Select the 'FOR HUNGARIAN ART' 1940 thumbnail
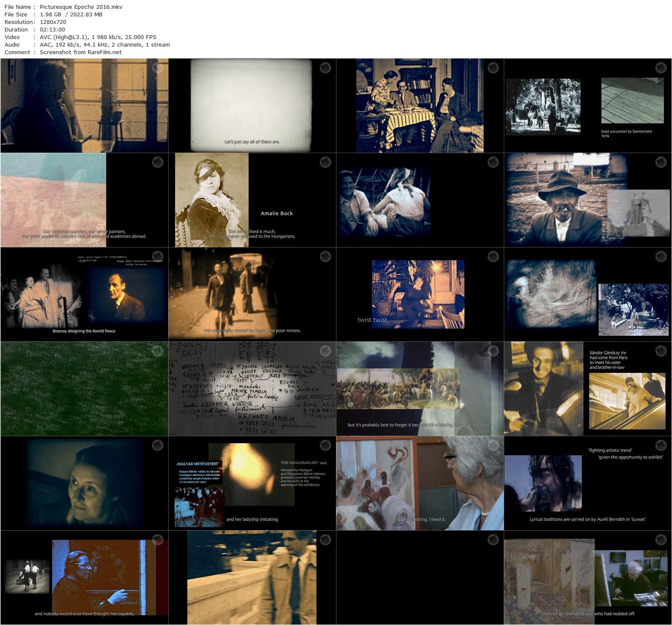 [x=252, y=483]
